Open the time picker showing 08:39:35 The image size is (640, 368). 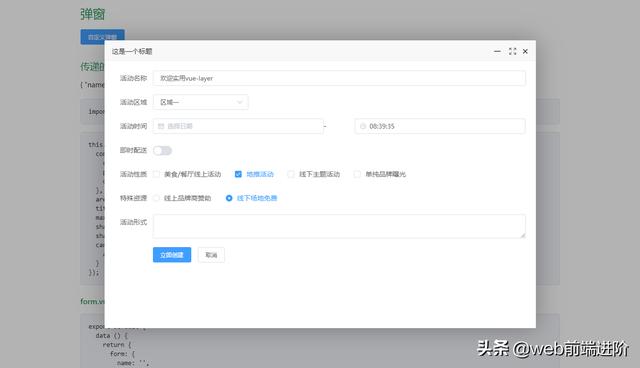pos(440,126)
